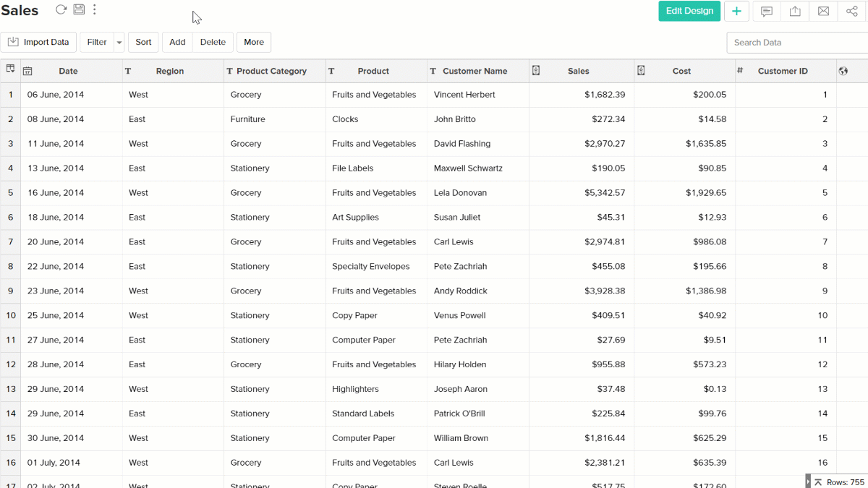Select row number 5

coord(10,193)
